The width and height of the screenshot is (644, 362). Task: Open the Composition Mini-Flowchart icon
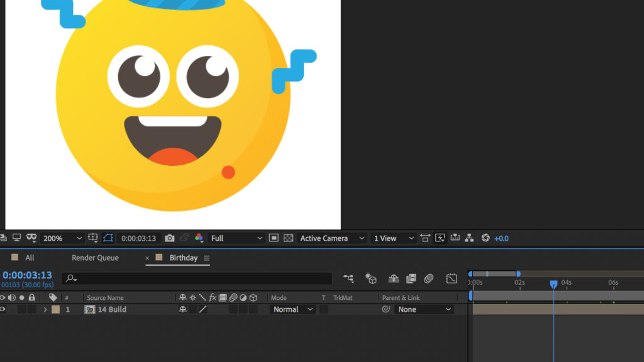click(349, 278)
